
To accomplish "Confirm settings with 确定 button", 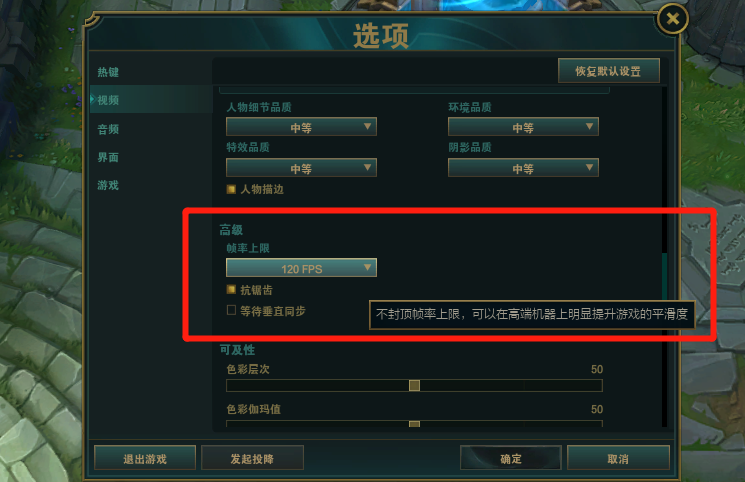I will tap(511, 458).
